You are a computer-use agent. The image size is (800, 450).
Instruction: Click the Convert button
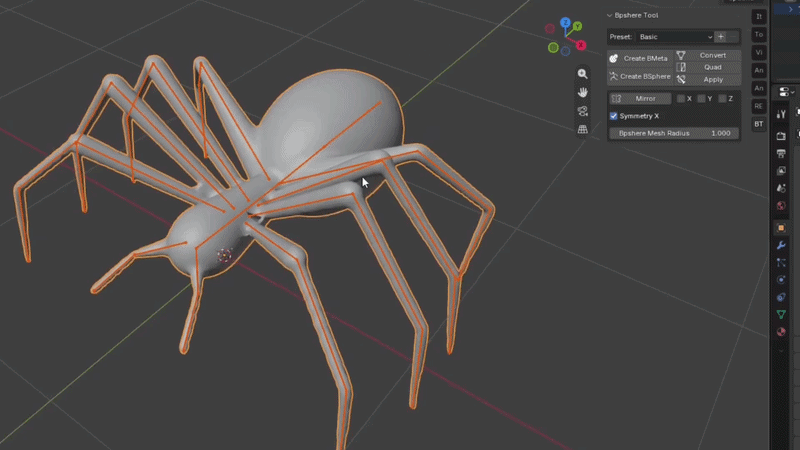point(708,55)
